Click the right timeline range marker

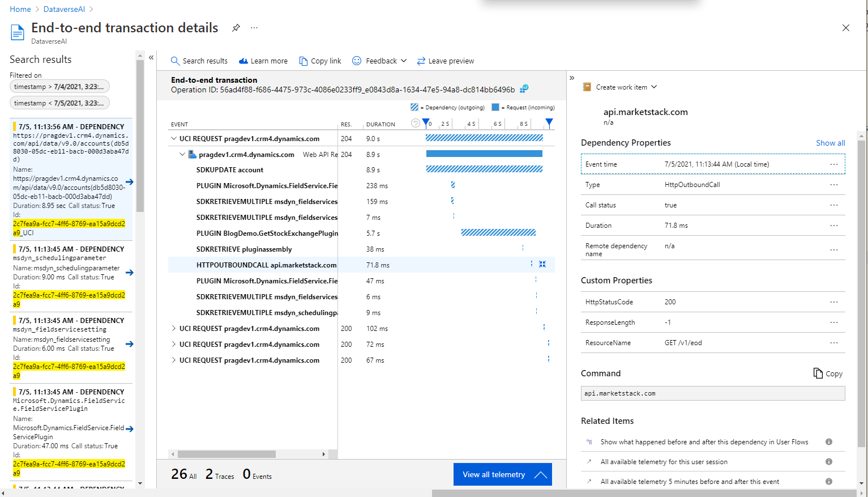click(549, 123)
